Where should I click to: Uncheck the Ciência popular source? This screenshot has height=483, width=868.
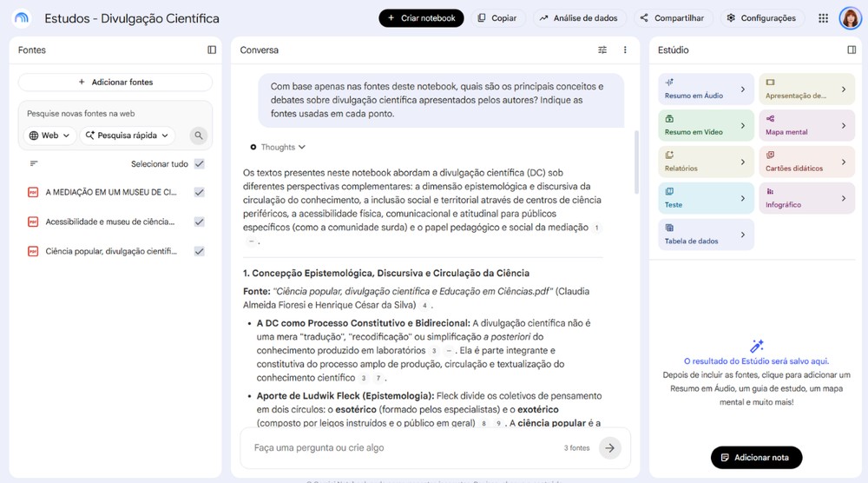200,251
